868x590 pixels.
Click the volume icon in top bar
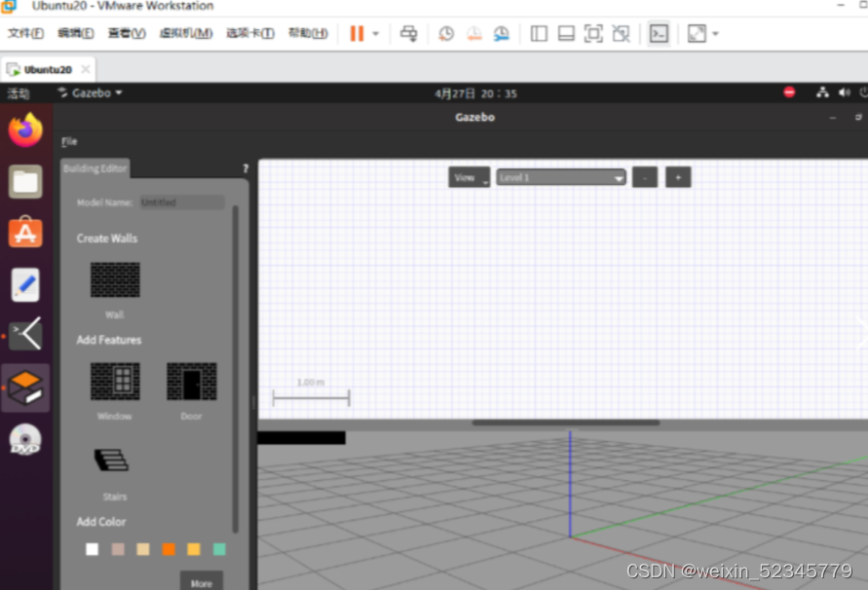click(x=844, y=92)
